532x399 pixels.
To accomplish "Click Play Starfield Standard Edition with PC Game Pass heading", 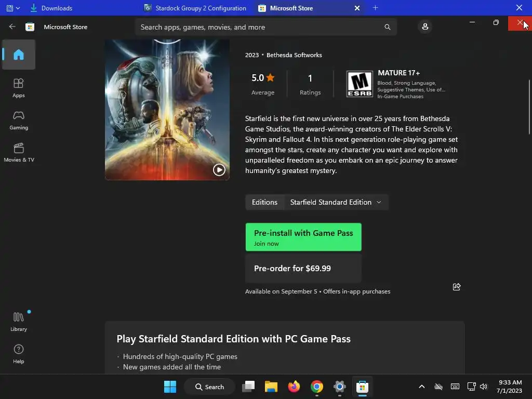I will point(233,339).
